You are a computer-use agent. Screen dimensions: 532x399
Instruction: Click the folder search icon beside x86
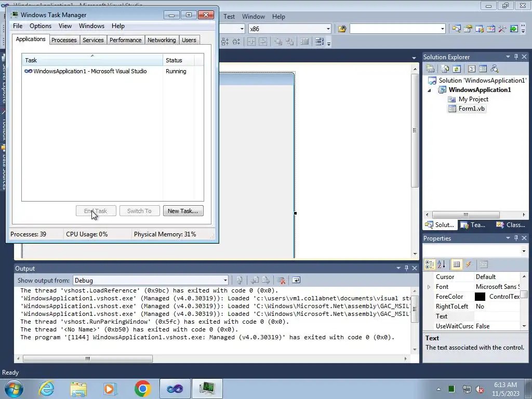(x=342, y=29)
